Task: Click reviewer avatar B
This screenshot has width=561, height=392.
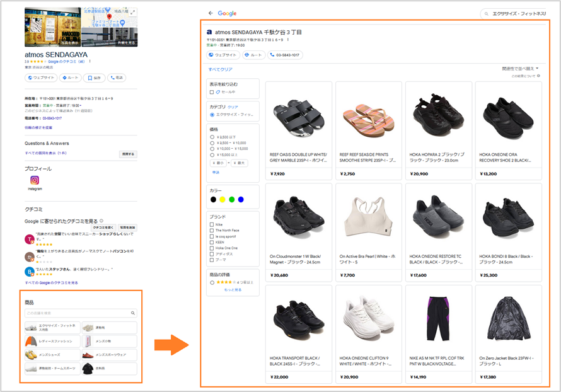Action: coord(30,272)
